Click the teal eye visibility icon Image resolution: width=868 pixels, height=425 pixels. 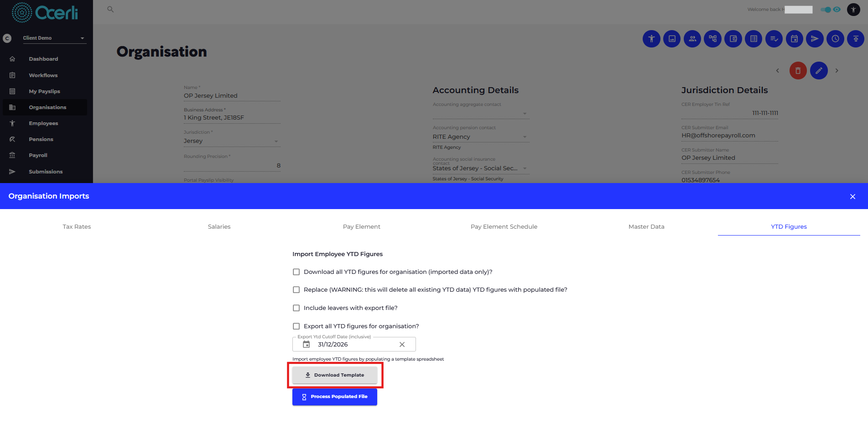point(837,10)
